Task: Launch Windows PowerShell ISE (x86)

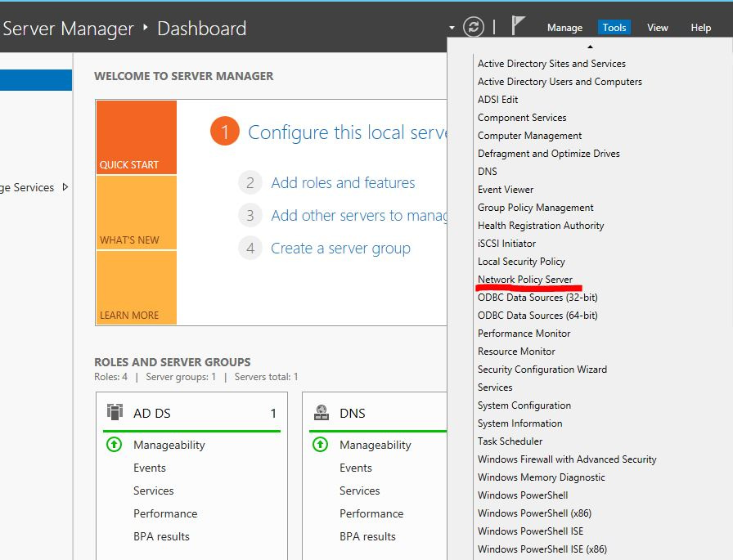Action: (542, 549)
